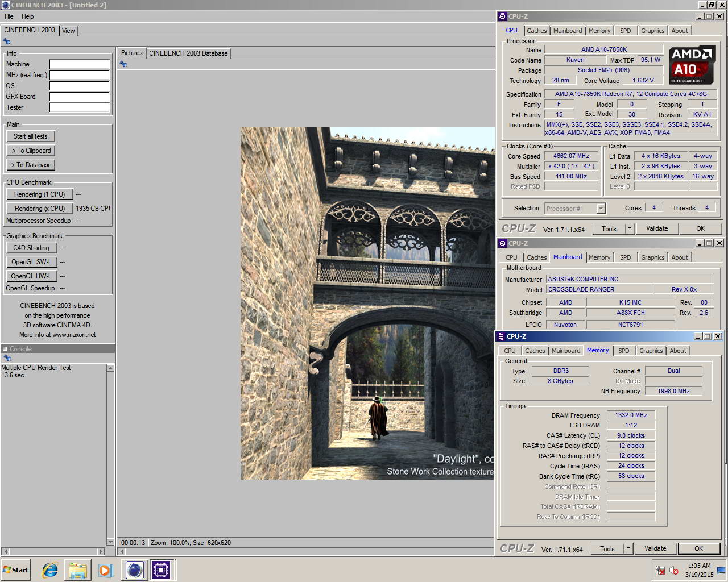Screen dimensions: 728x582
Task: Open About tab in the Memory CPU-Z window
Action: tap(677, 351)
